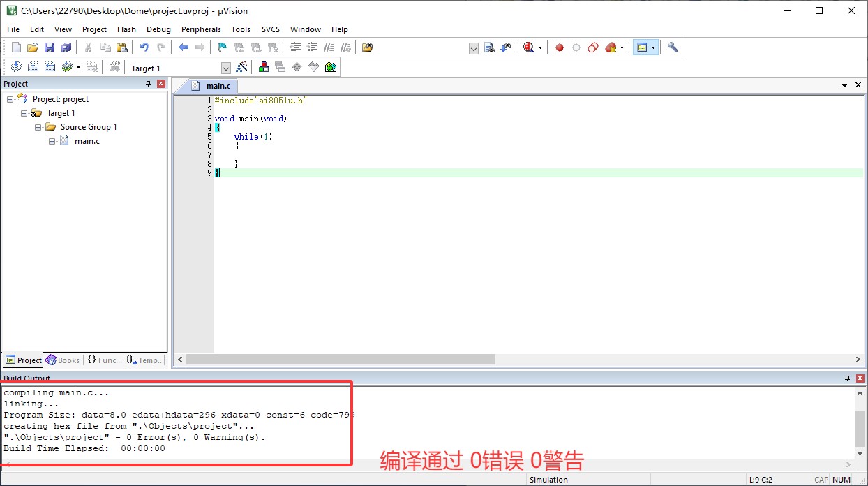Open the Project menu
This screenshot has height=486, width=868.
[94, 29]
